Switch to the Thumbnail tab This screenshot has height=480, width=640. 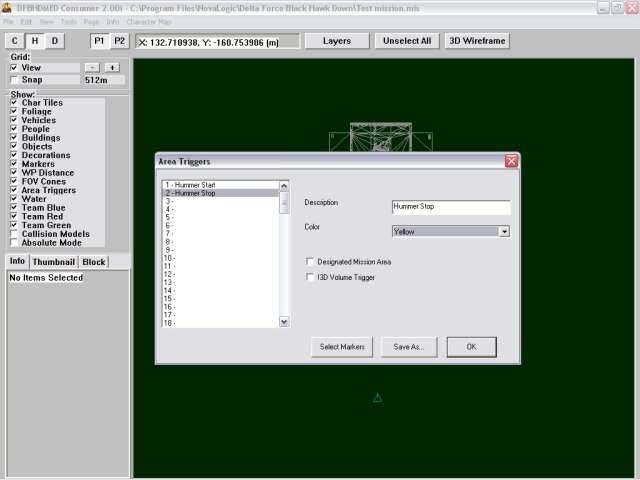click(x=53, y=262)
